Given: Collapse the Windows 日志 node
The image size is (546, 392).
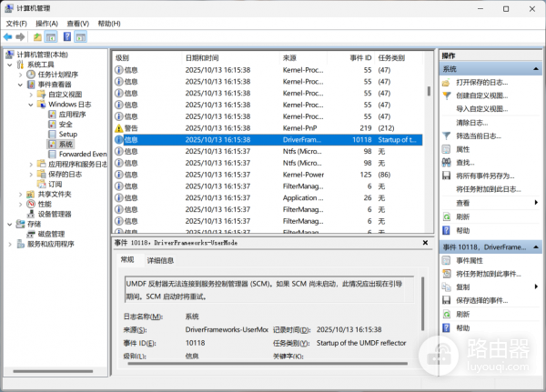Looking at the screenshot, I should click(x=31, y=105).
